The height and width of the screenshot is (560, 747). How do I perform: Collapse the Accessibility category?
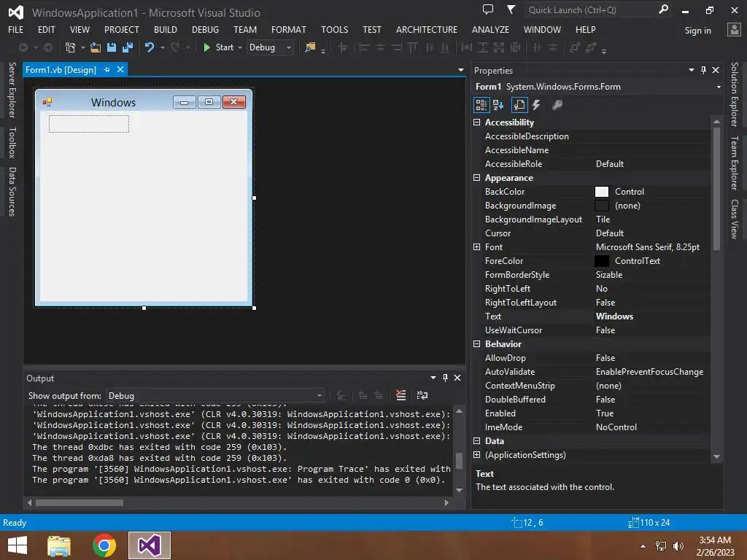[476, 122]
